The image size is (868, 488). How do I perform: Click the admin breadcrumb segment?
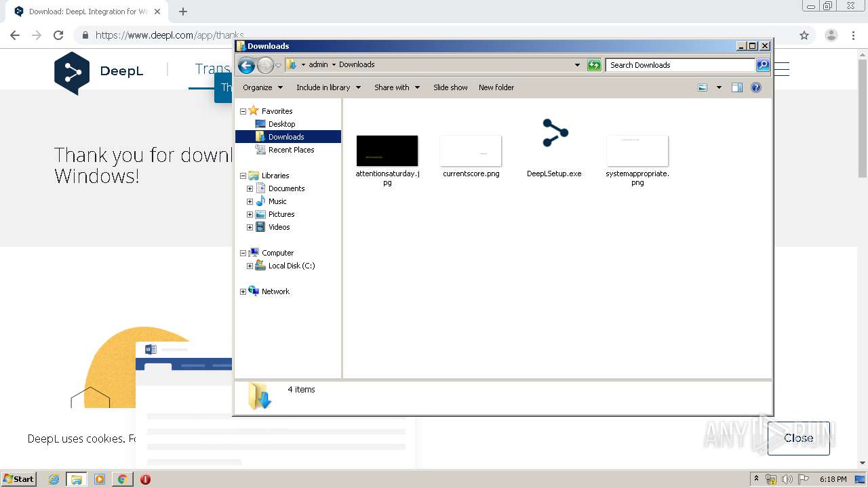[x=318, y=64]
